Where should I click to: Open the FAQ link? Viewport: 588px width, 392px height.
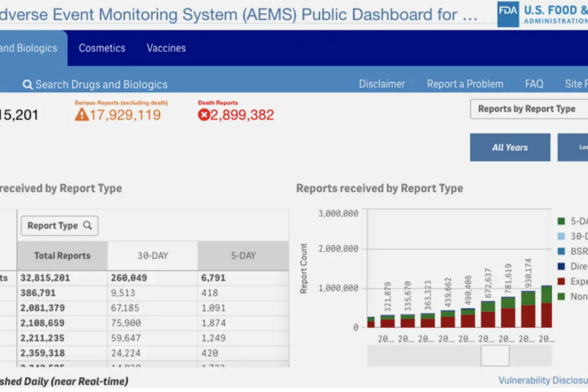(534, 84)
